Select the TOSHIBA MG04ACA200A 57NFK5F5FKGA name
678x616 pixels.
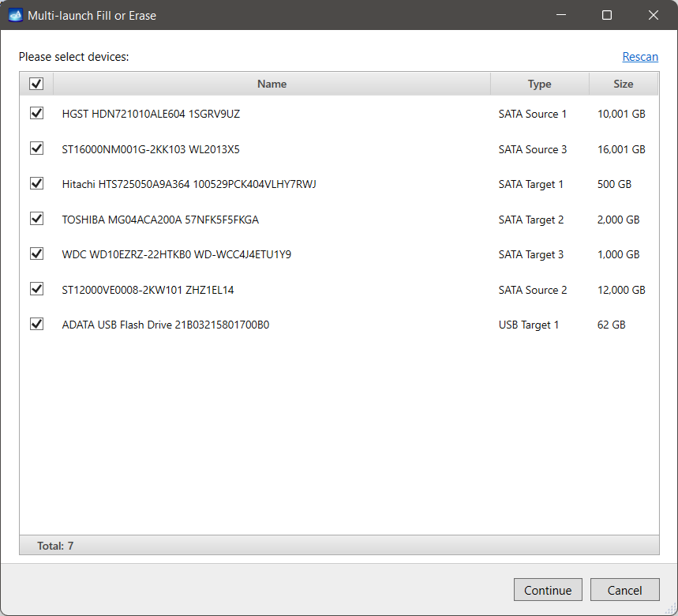click(160, 220)
